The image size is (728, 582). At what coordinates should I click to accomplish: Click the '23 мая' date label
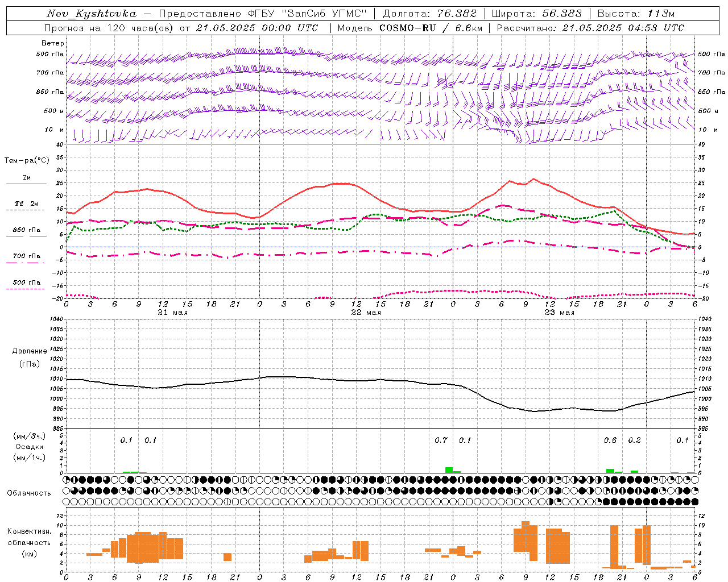[x=559, y=313]
